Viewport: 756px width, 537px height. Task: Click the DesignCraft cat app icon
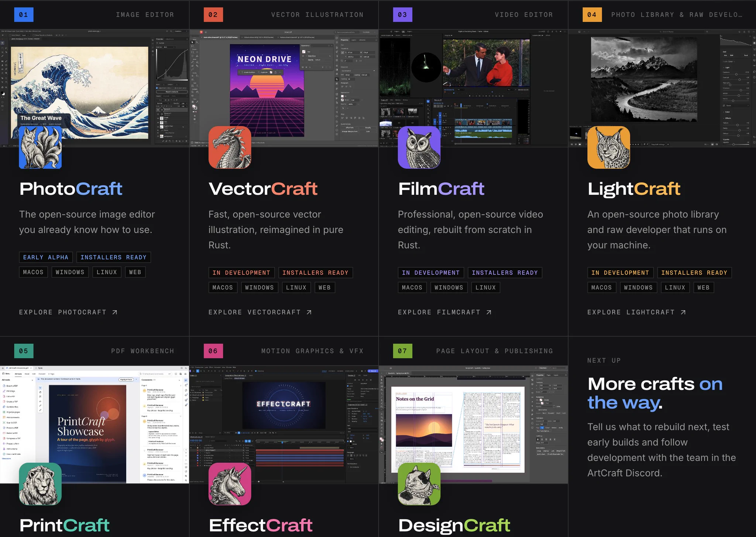(x=419, y=484)
